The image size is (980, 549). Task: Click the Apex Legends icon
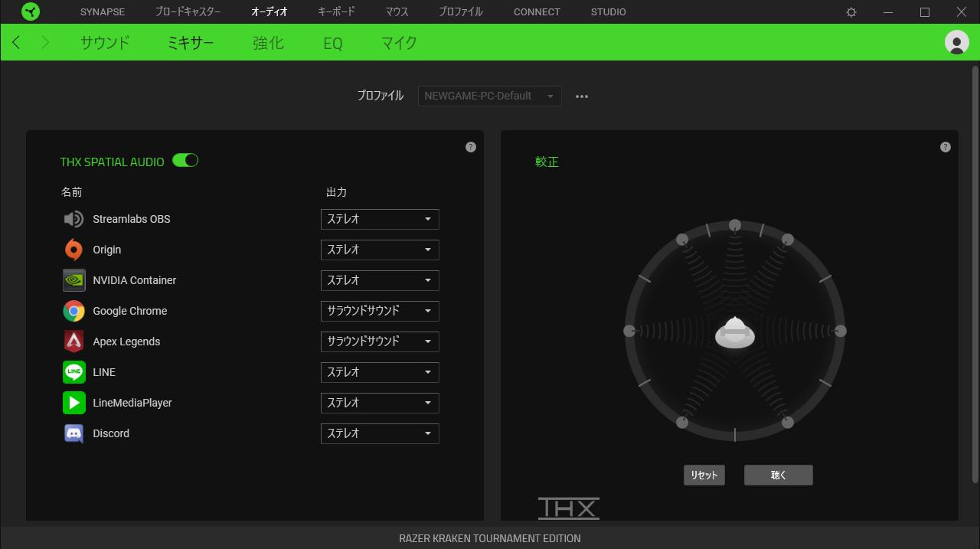click(73, 341)
